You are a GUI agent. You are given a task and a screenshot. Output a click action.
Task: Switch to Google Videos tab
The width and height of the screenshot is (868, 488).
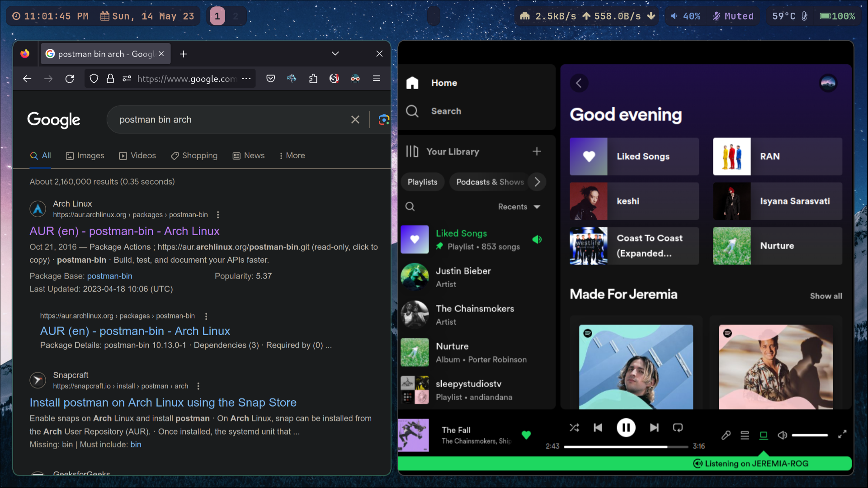coord(137,156)
